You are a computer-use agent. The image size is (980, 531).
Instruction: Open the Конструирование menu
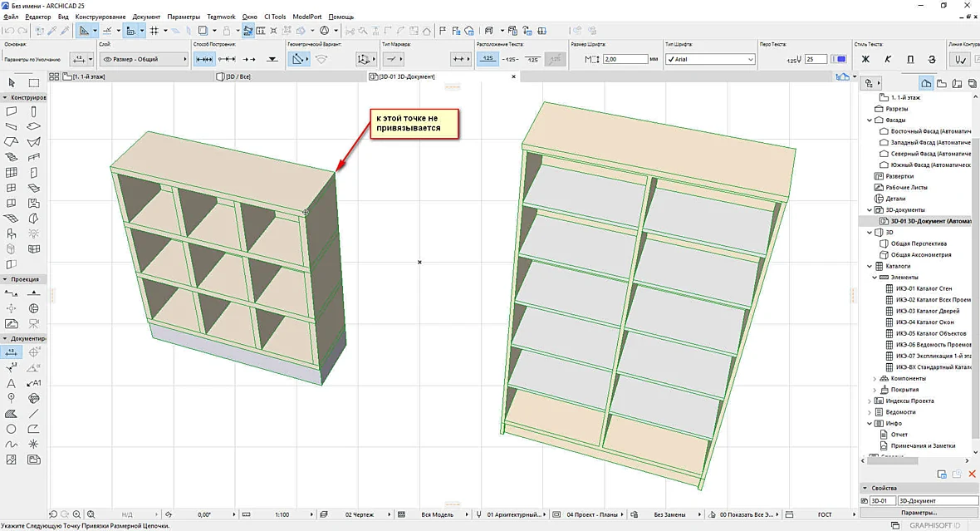point(100,17)
